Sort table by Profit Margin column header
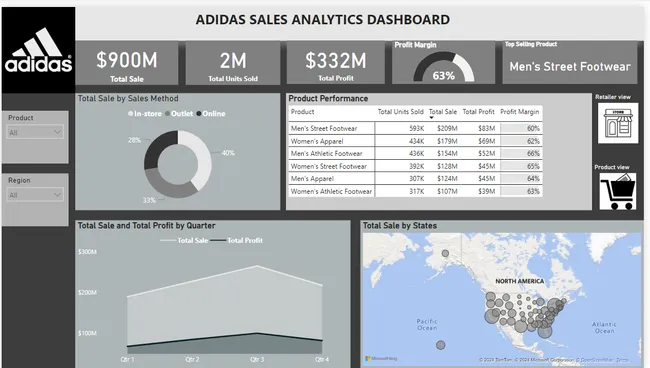The width and height of the screenshot is (650, 368). click(x=519, y=112)
